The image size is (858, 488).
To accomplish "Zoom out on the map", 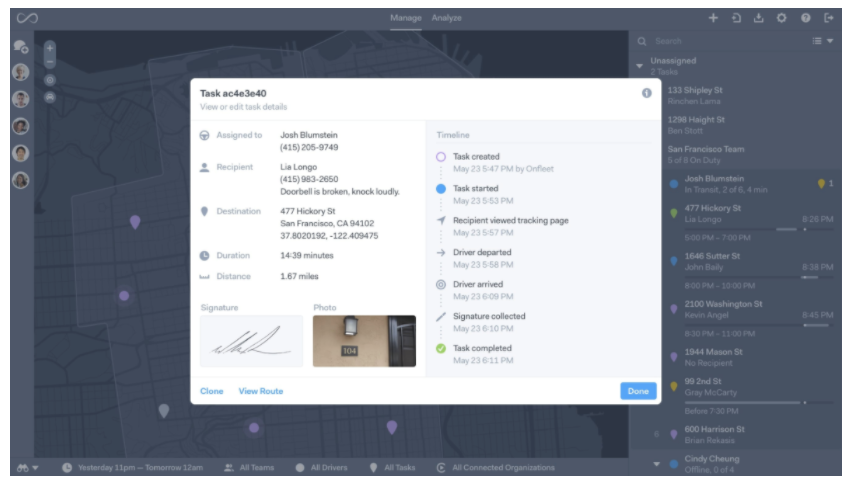I will click(x=50, y=62).
